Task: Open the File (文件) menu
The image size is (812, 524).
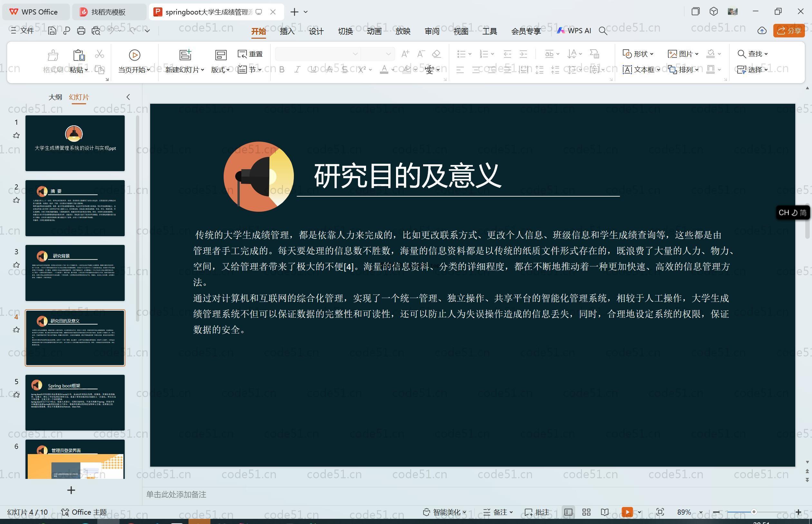Action: coord(23,31)
